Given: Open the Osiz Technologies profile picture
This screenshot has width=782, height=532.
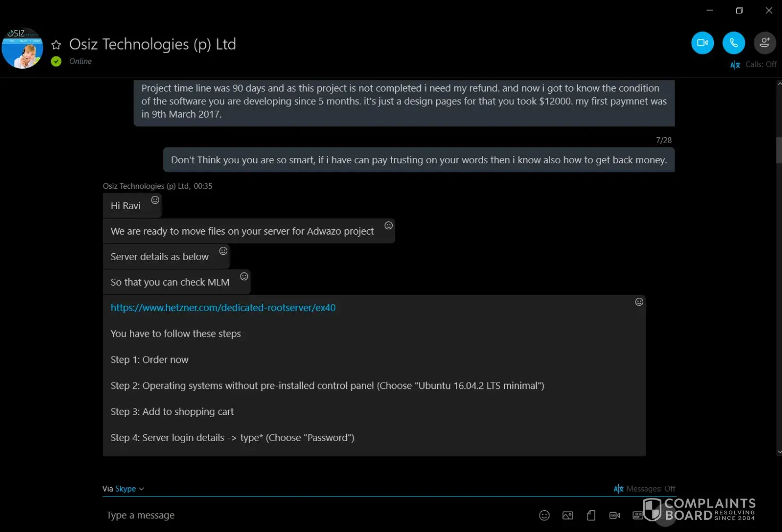Looking at the screenshot, I should pyautogui.click(x=22, y=48).
